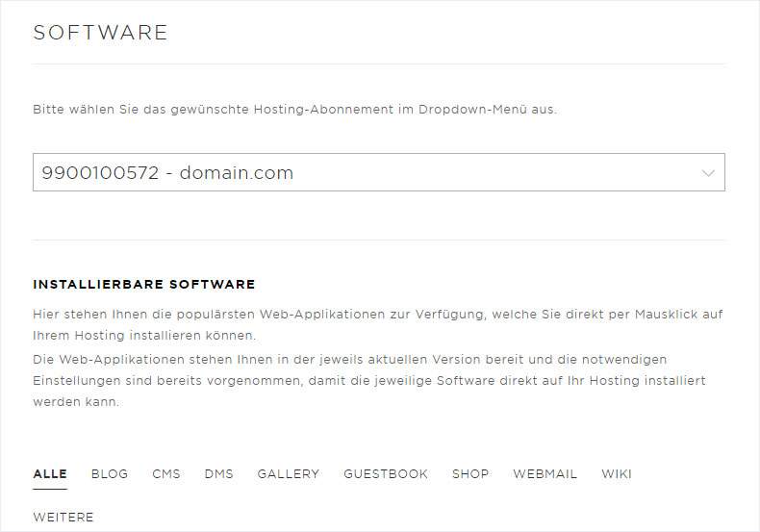Switch to the BLOG tab
This screenshot has width=760, height=532.
pos(110,473)
